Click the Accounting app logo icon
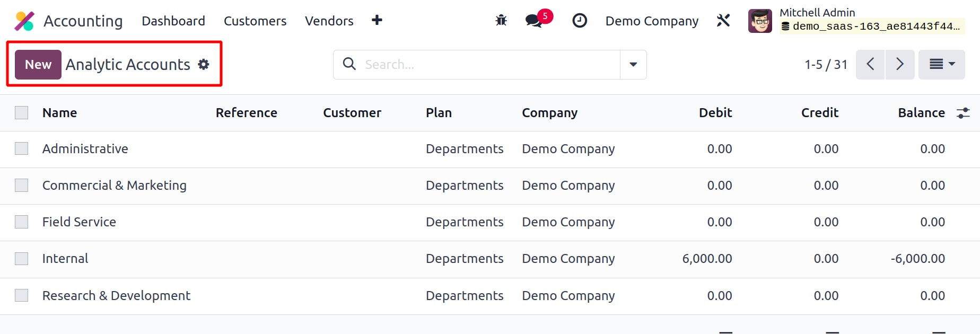 [24, 21]
